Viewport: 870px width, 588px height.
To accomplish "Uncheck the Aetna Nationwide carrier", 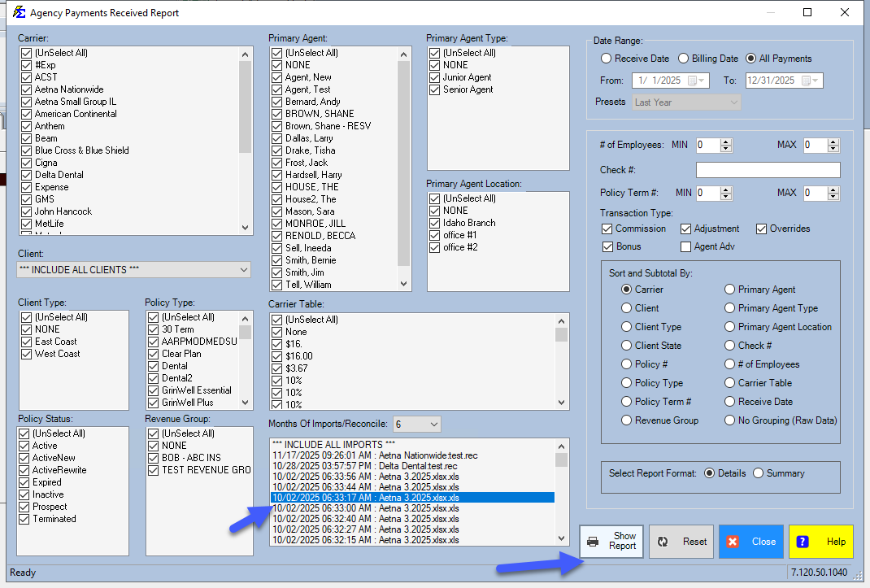I will click(x=24, y=89).
